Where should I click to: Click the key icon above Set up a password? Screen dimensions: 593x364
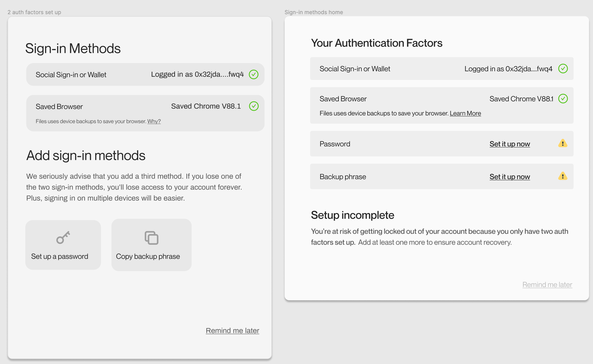pyautogui.click(x=63, y=237)
